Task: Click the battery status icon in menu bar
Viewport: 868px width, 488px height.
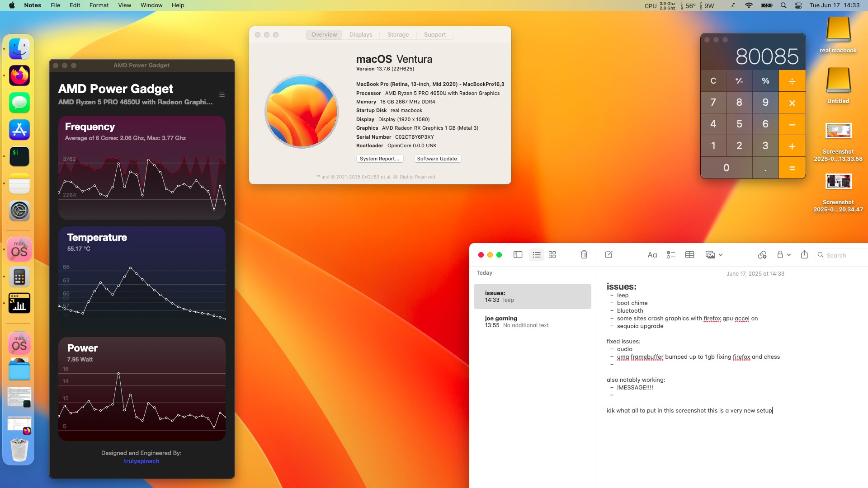Action: (767, 5)
